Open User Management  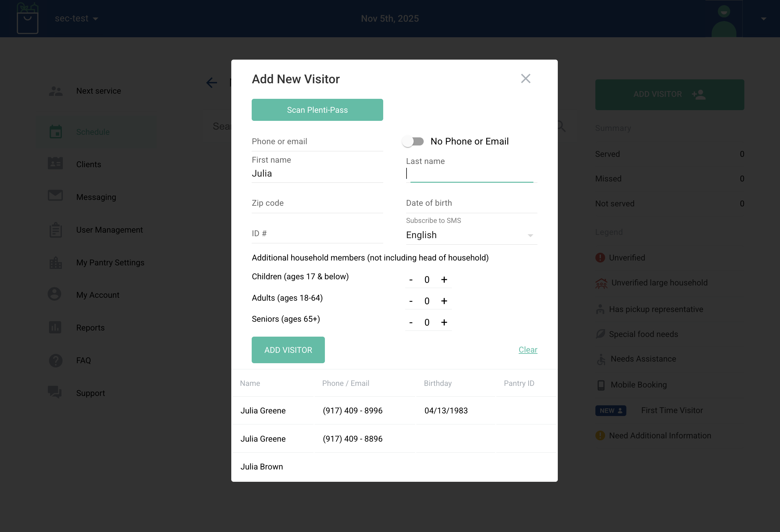109,230
